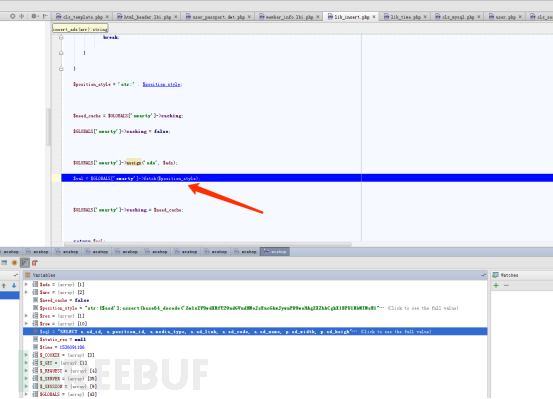The width and height of the screenshot is (553, 399).
Task: Expand the $ads array variable
Action: click(26, 284)
